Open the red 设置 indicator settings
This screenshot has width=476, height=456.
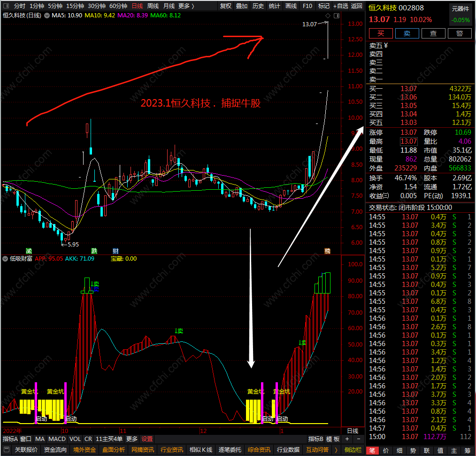(147, 439)
